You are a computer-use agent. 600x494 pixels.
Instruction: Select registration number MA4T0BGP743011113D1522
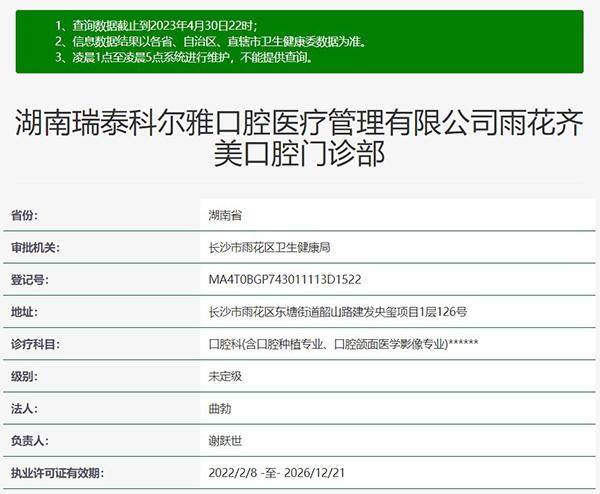(285, 280)
